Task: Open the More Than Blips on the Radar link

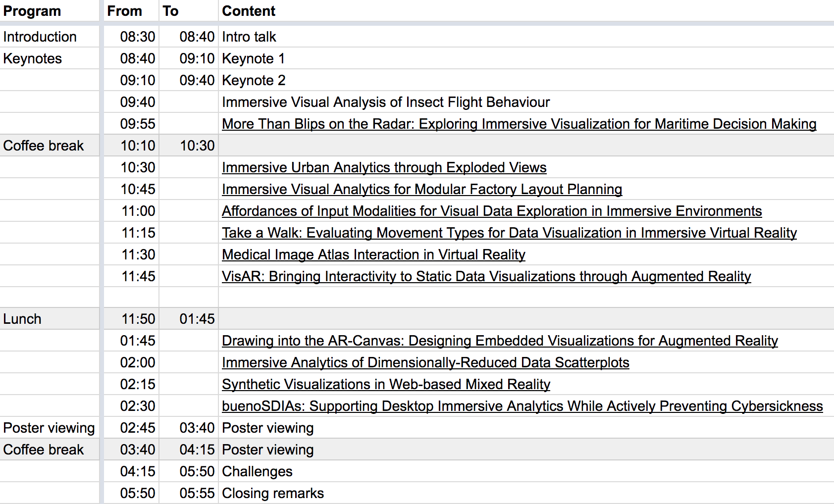Action: 519,124
